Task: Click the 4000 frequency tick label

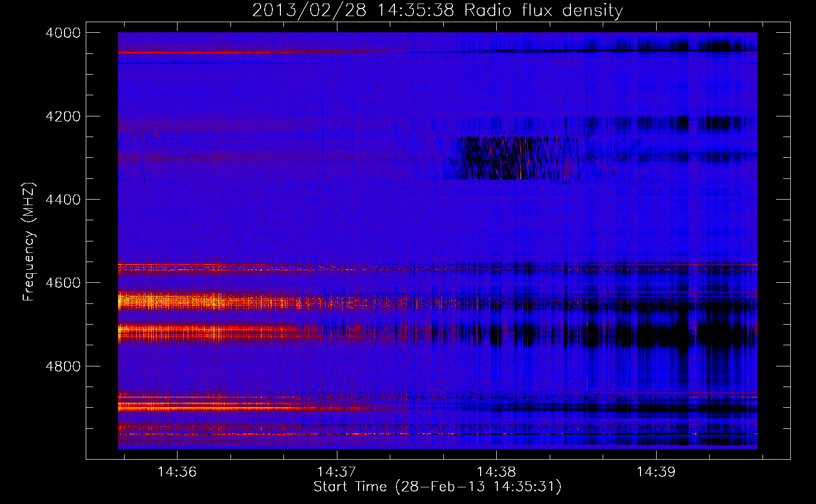Action: (x=63, y=33)
